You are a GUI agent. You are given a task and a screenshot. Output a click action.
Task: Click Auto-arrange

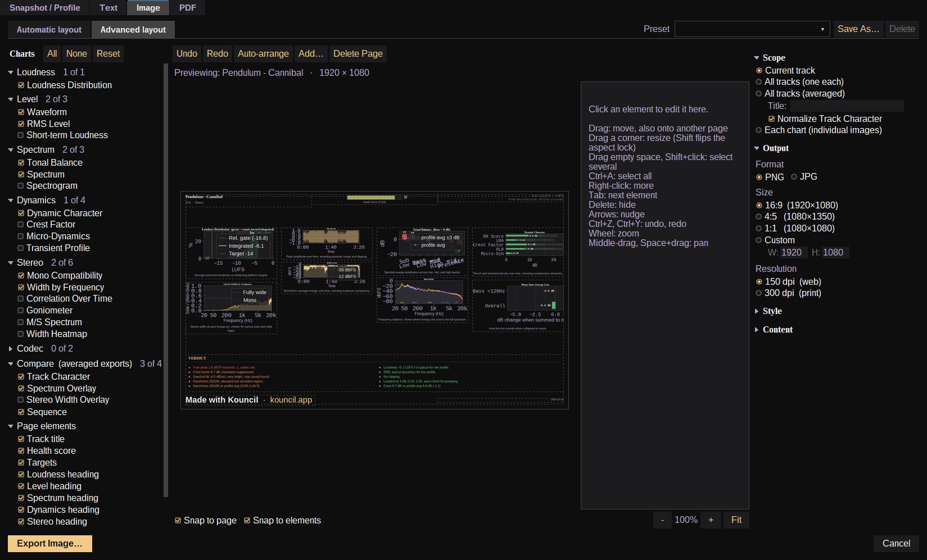tap(263, 54)
